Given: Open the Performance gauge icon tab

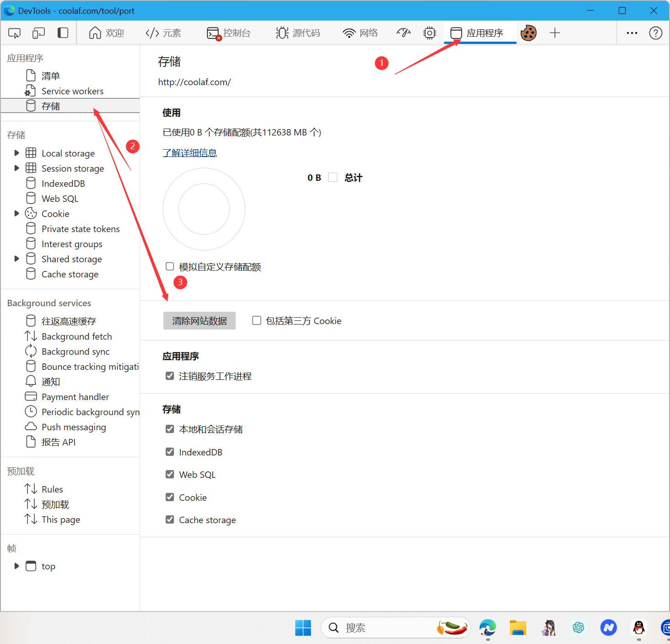Looking at the screenshot, I should [403, 33].
